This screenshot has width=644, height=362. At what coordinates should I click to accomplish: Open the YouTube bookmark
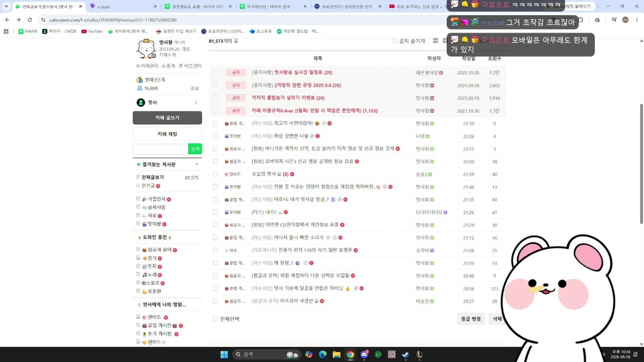pos(92,31)
